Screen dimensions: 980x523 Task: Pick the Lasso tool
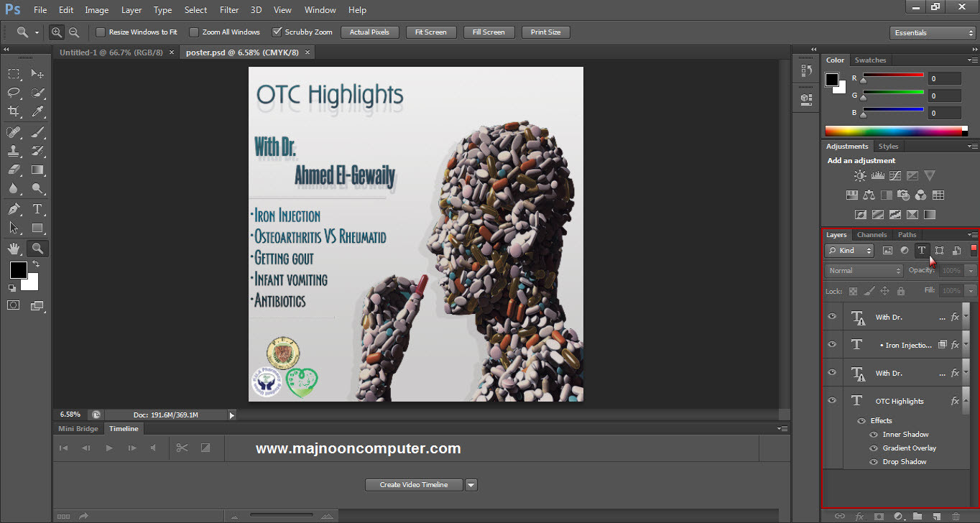tap(14, 92)
